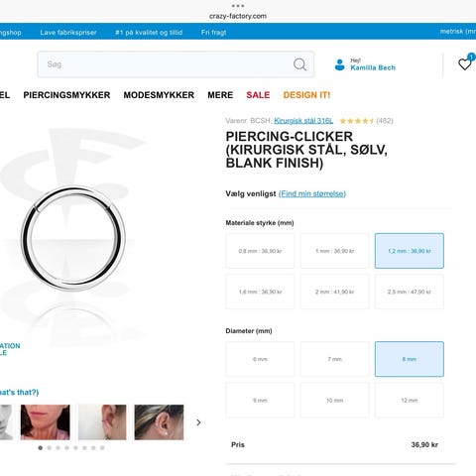
Task: Jump to second carousel page dot
Action: click(x=50, y=448)
